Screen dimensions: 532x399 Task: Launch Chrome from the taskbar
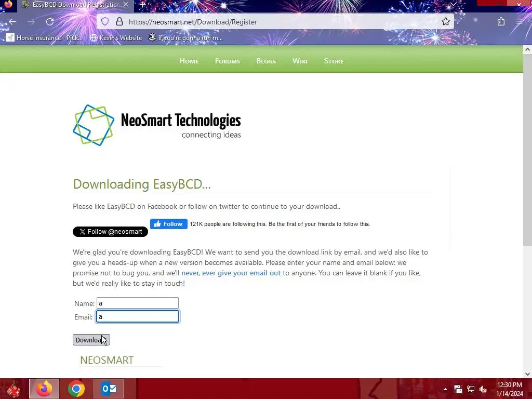click(x=76, y=389)
